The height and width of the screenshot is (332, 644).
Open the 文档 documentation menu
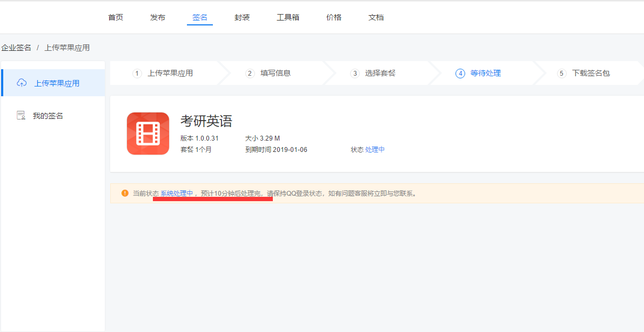[x=376, y=17]
